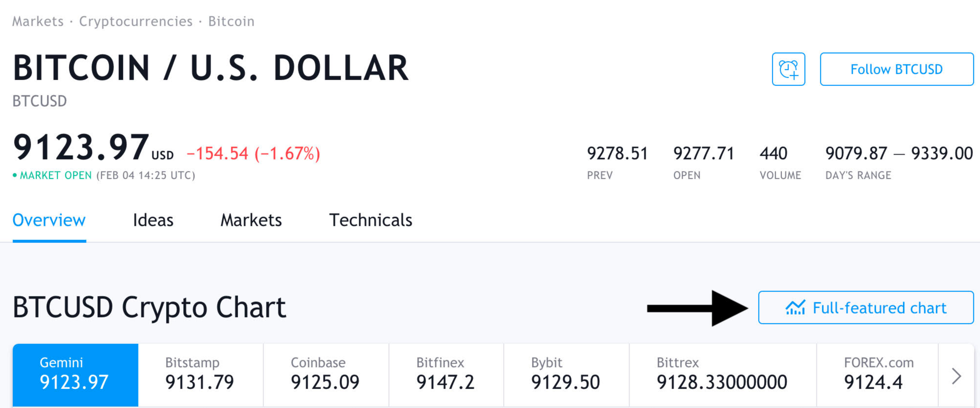Click the chart icon in Full-featured chart

pyautogui.click(x=795, y=308)
